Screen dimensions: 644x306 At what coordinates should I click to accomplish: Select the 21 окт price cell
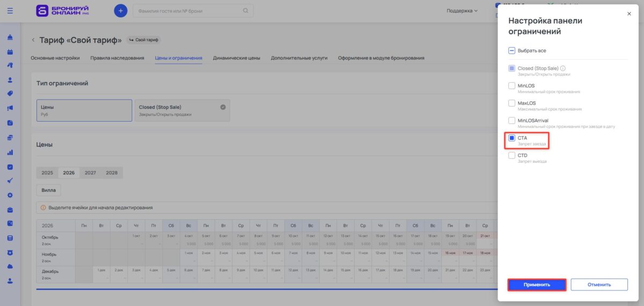pyautogui.click(x=485, y=240)
